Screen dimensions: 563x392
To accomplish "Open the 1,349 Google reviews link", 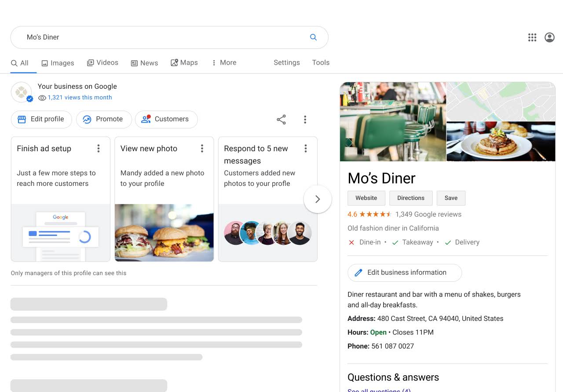I will click(428, 214).
